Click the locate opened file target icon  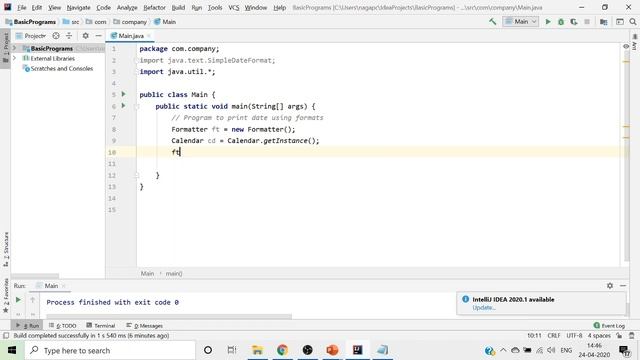(56, 36)
